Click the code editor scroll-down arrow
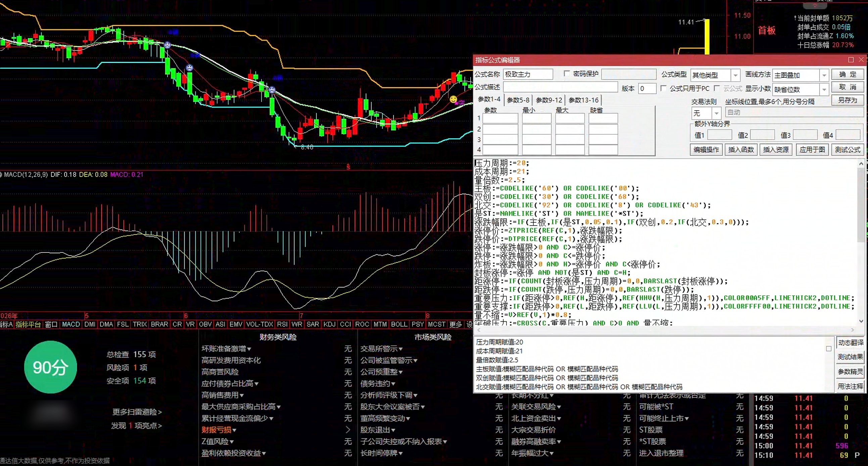868x466 pixels. tap(861, 321)
